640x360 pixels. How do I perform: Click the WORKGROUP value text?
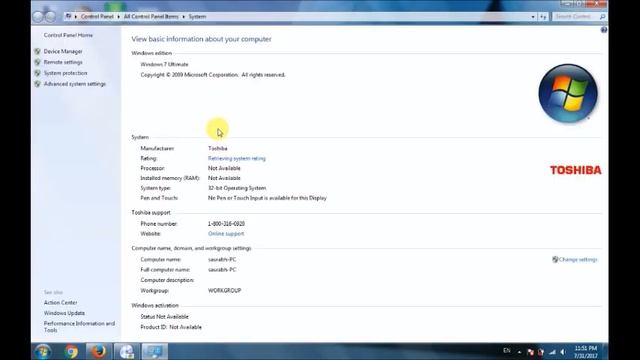pos(224,291)
